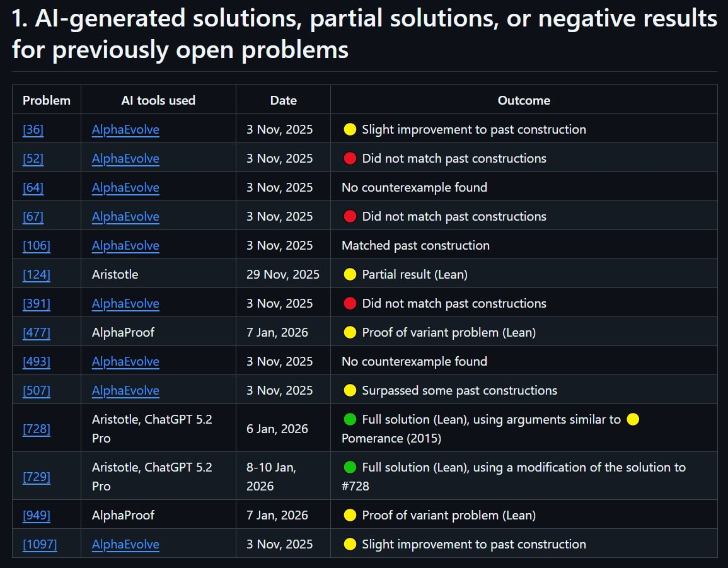The image size is (728, 568).
Task: Click the green circle in the [728] row
Action: (x=350, y=420)
